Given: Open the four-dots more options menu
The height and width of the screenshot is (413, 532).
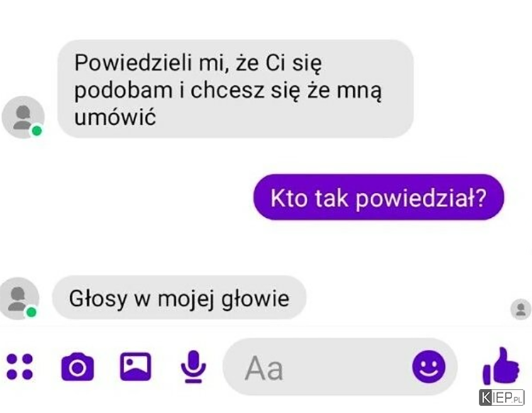Looking at the screenshot, I should [20, 367].
